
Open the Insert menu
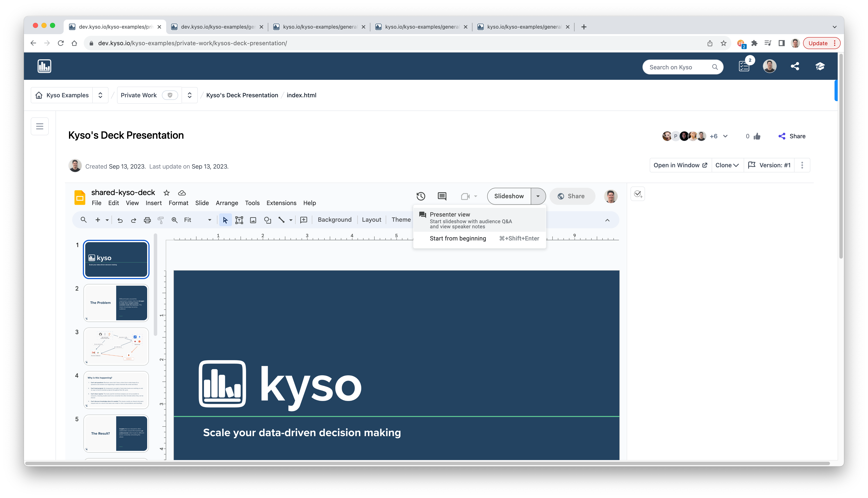153,203
